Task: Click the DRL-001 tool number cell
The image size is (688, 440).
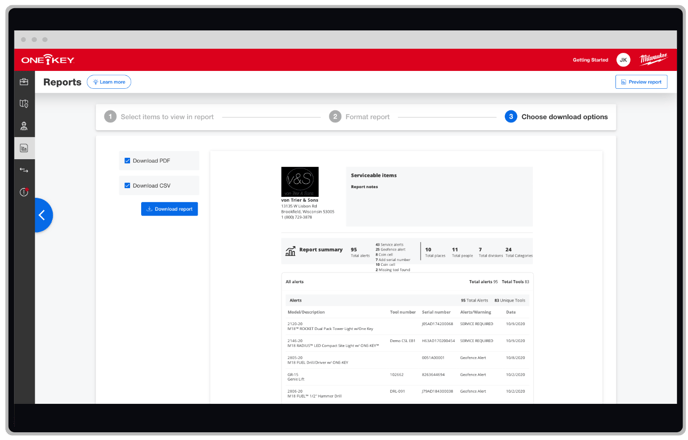Action: tap(398, 391)
